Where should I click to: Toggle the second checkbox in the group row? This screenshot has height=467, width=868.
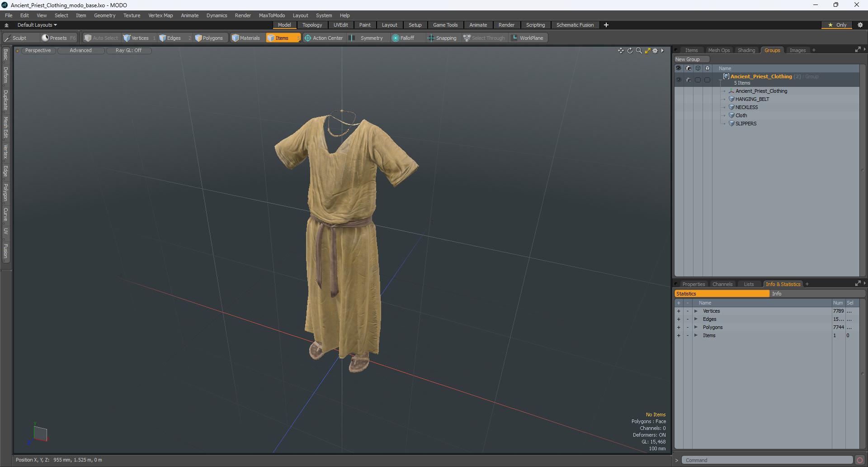708,80
